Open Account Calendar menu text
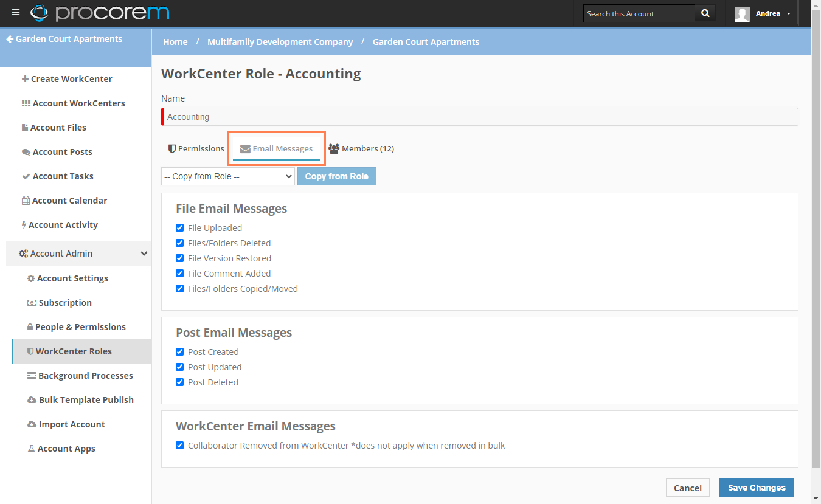 click(x=69, y=201)
